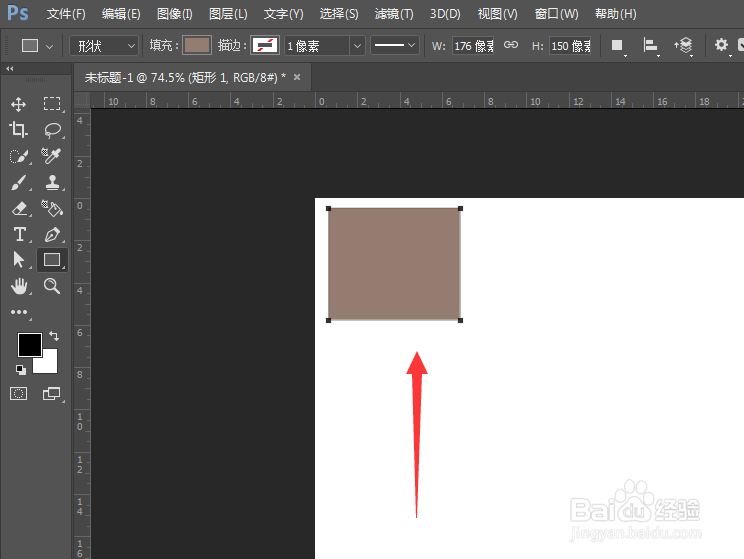The image size is (744, 559).
Task: Open the 编辑(E) menu
Action: (x=121, y=14)
